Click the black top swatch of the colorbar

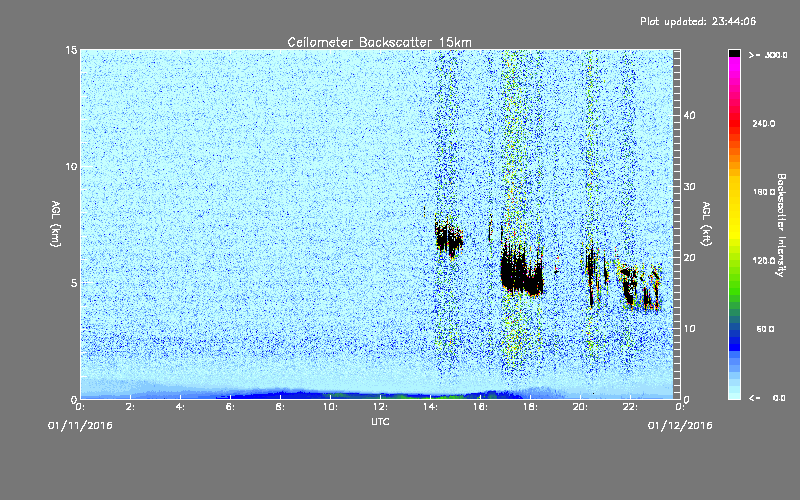click(734, 53)
